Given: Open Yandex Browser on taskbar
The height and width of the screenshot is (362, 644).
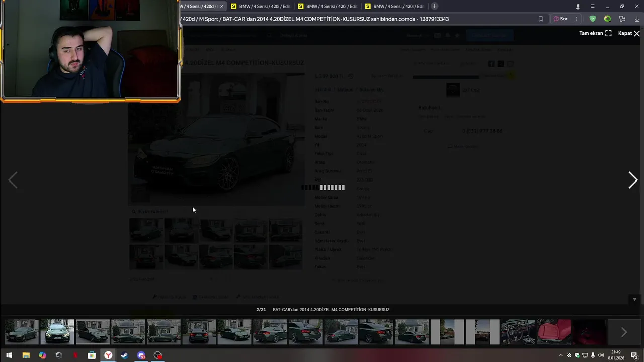Looking at the screenshot, I should (108, 355).
